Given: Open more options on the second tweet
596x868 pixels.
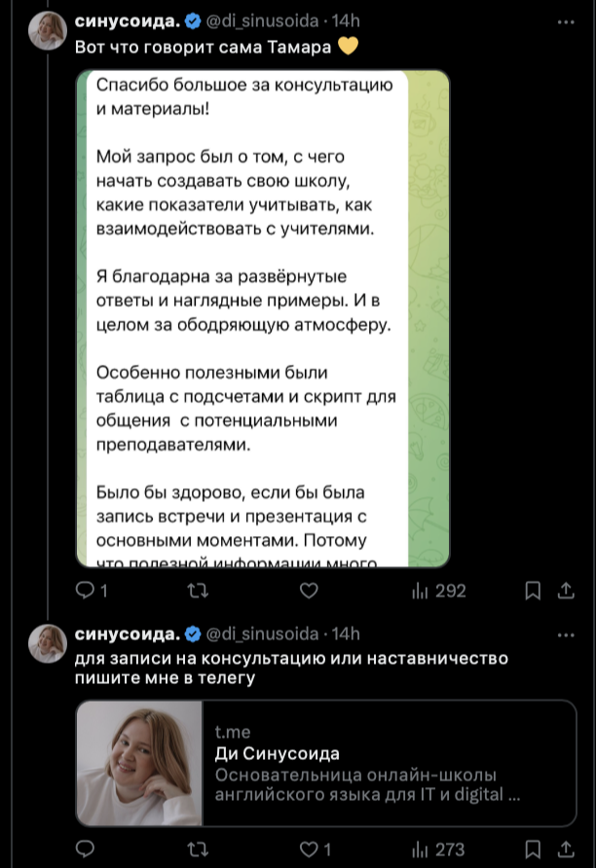Looking at the screenshot, I should click(566, 635).
